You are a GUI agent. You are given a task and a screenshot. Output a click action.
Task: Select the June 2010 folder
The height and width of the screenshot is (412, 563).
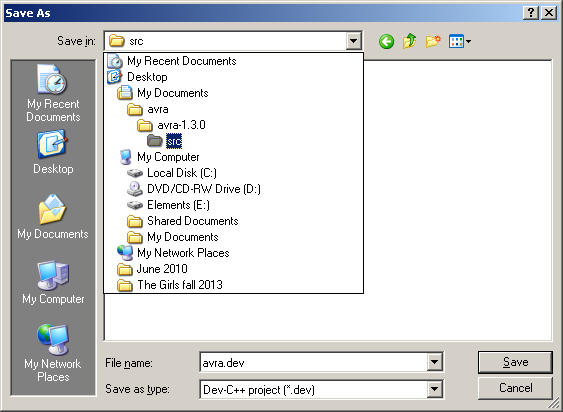tap(233, 269)
